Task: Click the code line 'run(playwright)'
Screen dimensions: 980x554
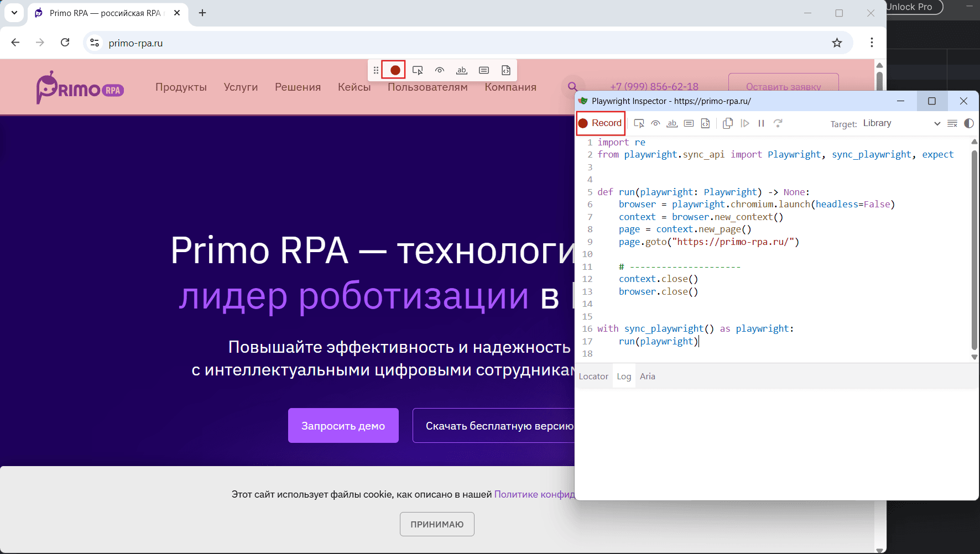Action: [659, 342]
